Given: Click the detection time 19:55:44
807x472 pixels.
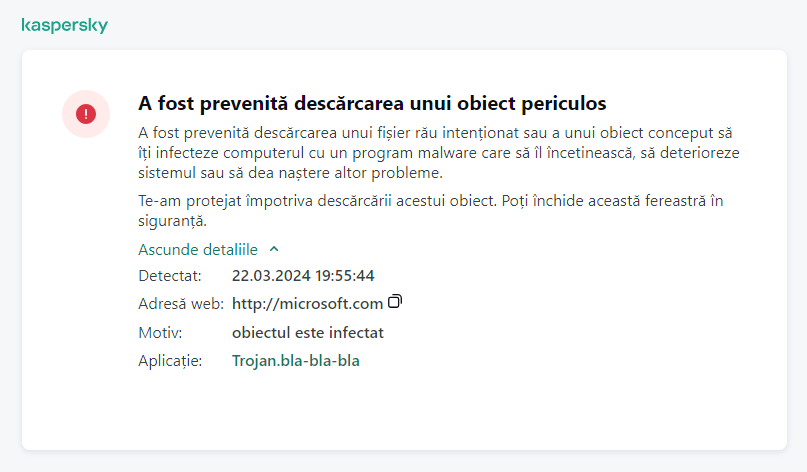Looking at the screenshot, I should tap(343, 275).
